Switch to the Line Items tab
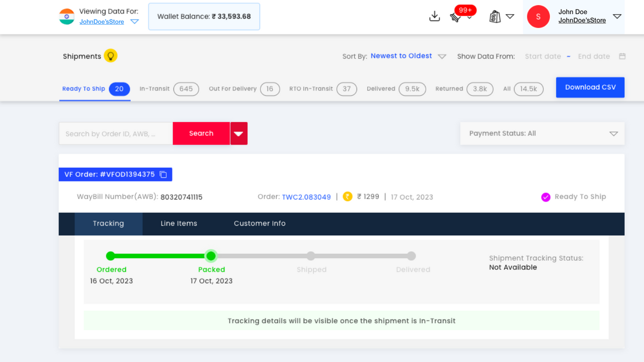The width and height of the screenshot is (644, 362). (179, 223)
